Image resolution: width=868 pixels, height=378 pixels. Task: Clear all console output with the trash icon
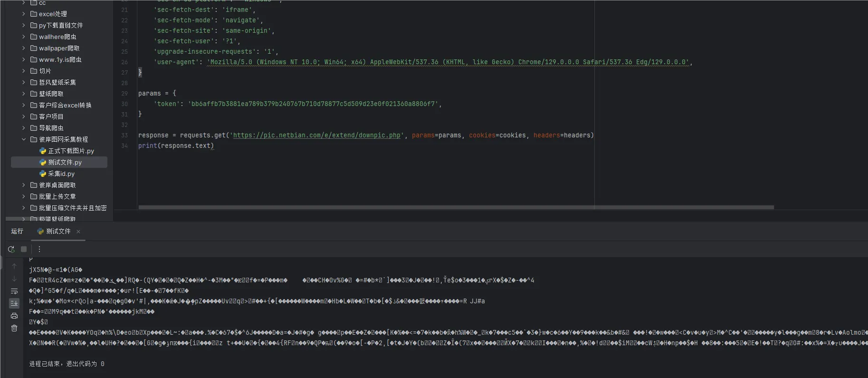click(x=14, y=328)
